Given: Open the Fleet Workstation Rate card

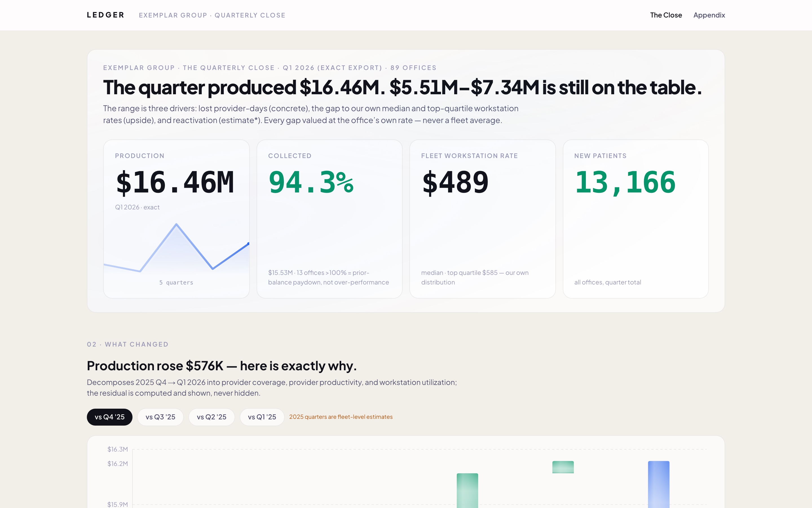Looking at the screenshot, I should (482, 219).
